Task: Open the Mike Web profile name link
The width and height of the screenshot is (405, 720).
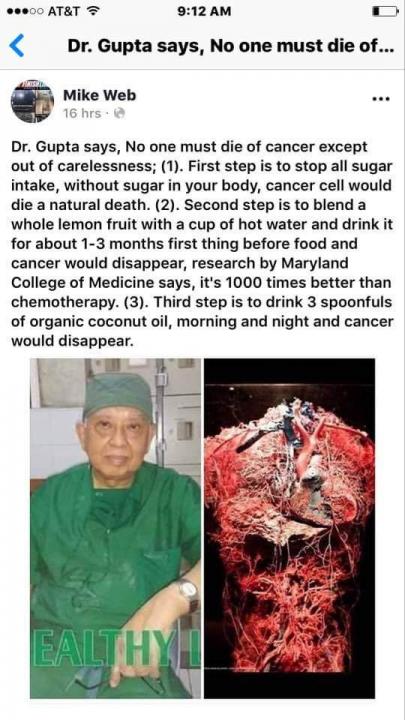Action: (x=100, y=95)
